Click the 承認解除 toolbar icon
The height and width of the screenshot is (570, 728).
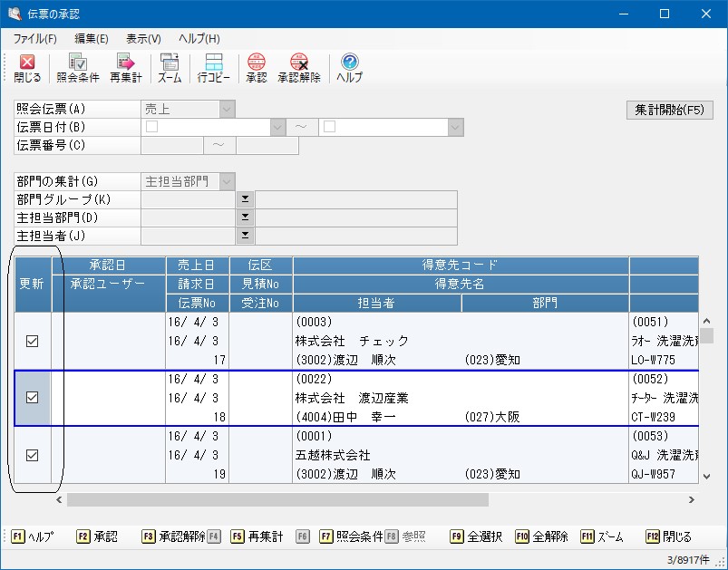point(299,68)
